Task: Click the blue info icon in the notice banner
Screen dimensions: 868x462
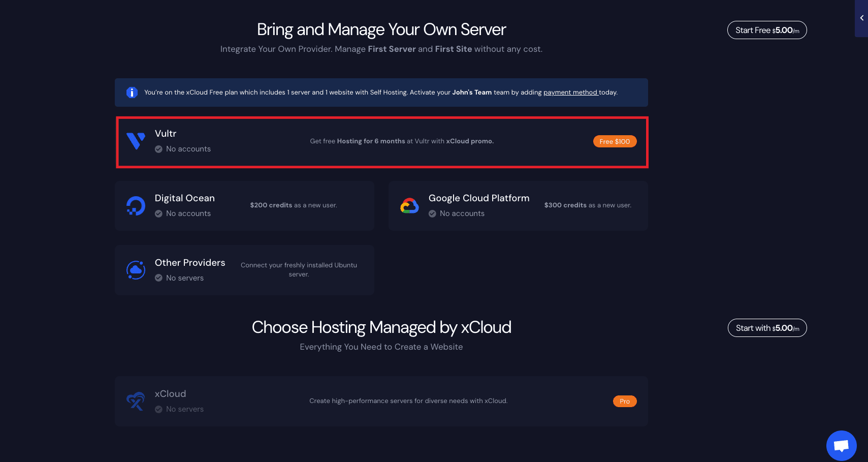Action: click(132, 93)
